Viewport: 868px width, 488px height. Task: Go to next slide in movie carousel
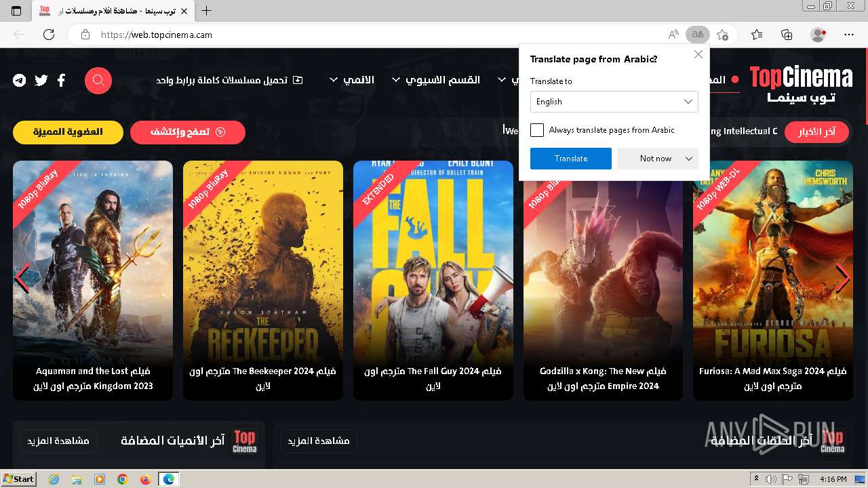(843, 279)
